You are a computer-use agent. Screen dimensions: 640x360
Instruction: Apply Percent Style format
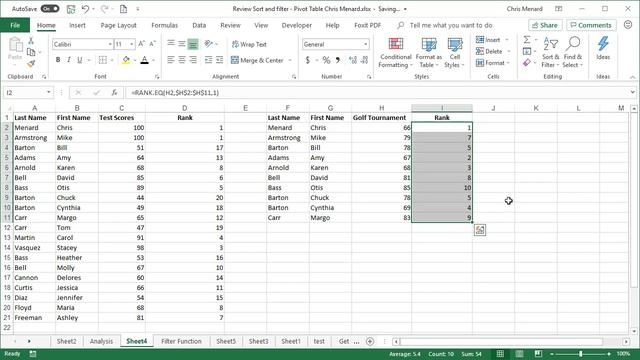tap(326, 60)
